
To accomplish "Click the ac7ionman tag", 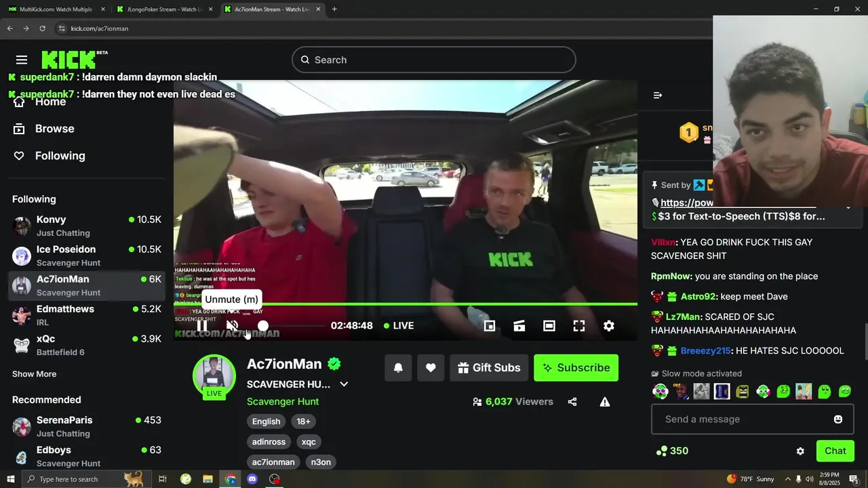I will [x=273, y=462].
